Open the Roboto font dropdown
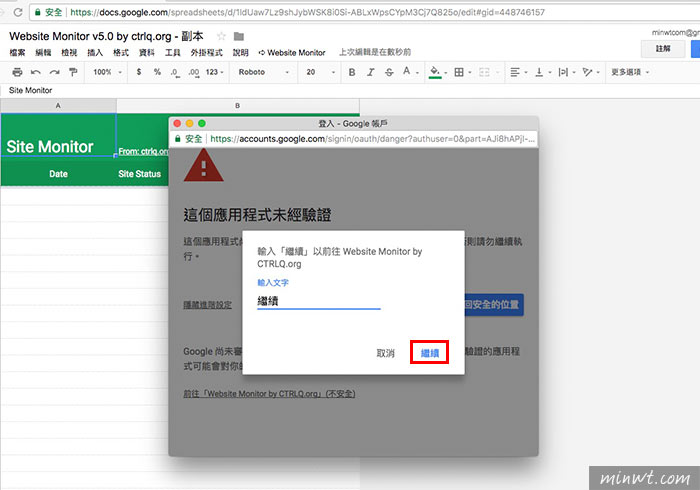This screenshot has width=700, height=490. point(263,72)
